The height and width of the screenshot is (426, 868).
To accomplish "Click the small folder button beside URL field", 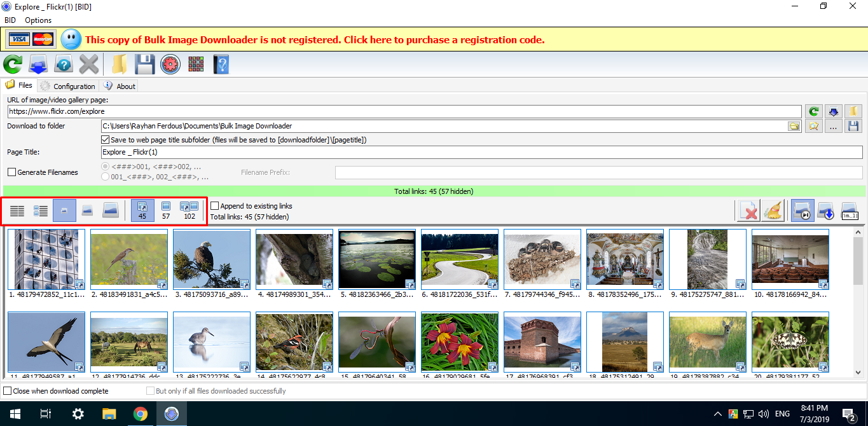I will click(x=853, y=111).
